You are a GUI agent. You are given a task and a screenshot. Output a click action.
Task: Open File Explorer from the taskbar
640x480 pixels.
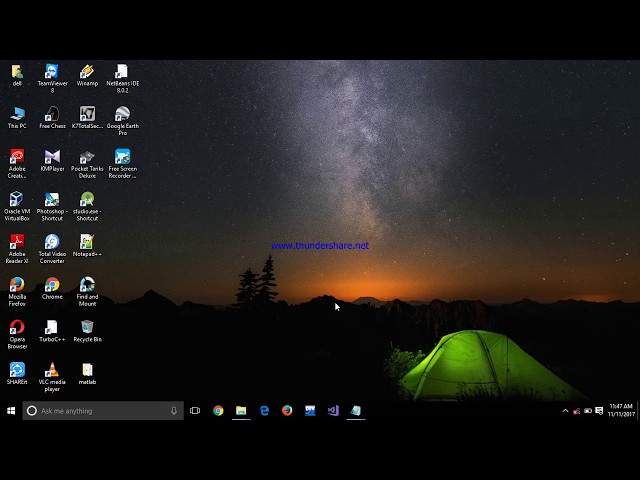click(241, 411)
